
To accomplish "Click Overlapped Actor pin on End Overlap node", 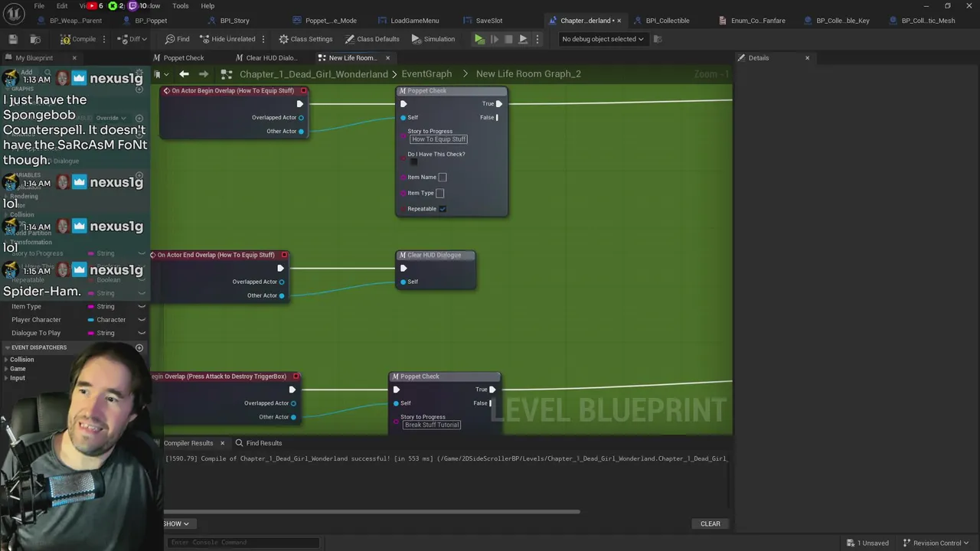I will click(x=282, y=282).
